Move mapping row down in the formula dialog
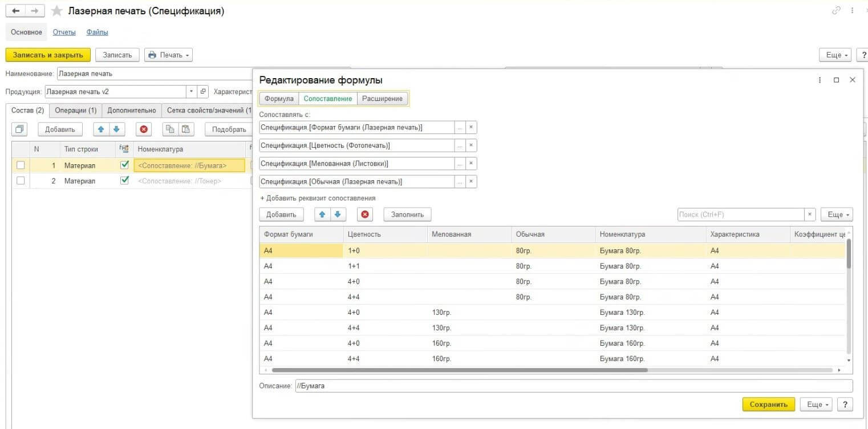Viewport: 868px width, 429px height. pos(337,214)
